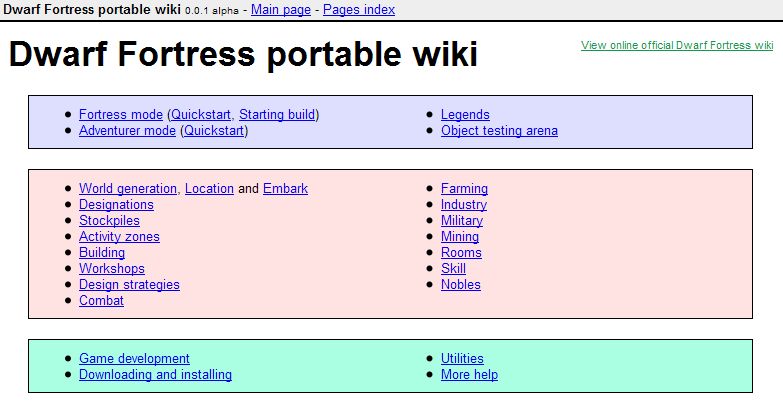This screenshot has height=415, width=783.
Task: Go to the Starting build page
Action: (278, 115)
